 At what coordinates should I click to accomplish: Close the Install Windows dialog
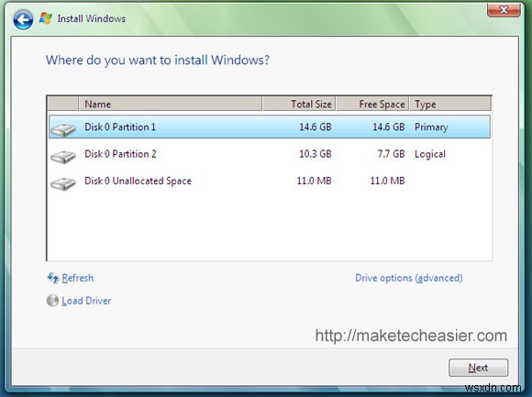point(504,10)
